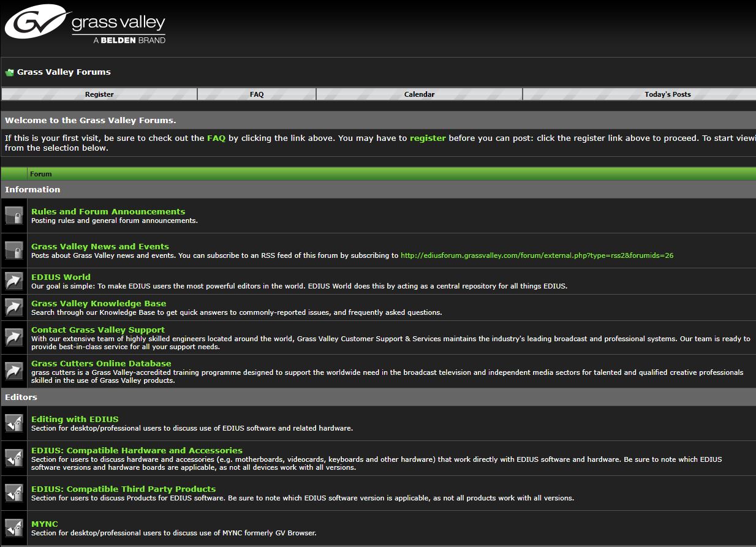Click the description starting 'Search through our Knowledge Base'

236,312
